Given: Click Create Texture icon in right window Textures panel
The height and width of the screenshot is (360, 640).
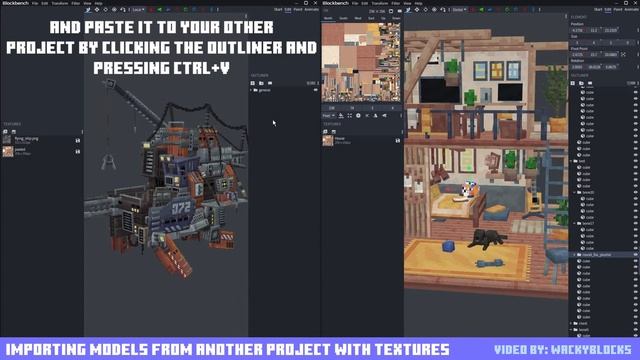Looking at the screenshot, I should (334, 131).
